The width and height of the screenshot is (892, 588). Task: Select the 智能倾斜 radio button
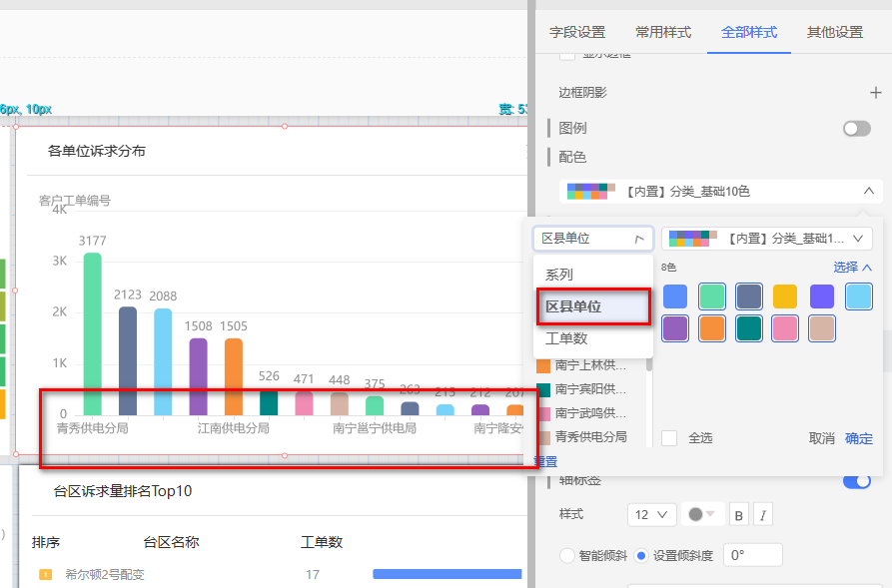567,555
